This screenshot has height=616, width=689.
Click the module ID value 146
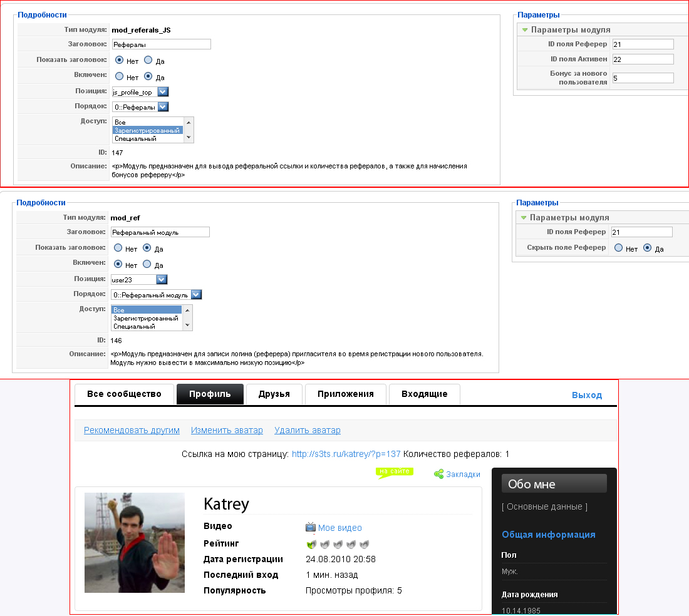[116, 341]
